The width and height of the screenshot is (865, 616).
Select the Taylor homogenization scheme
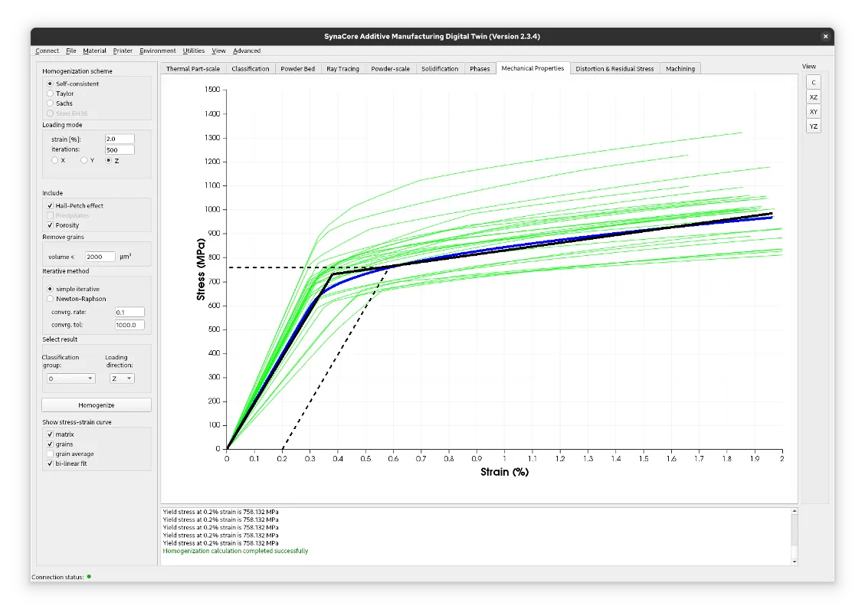coord(51,93)
